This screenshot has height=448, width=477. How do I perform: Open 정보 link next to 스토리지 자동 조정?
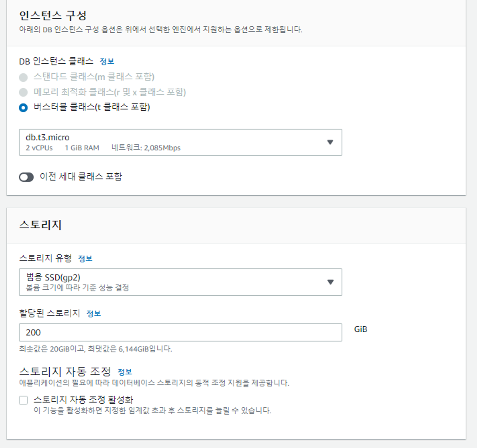pyautogui.click(x=125, y=372)
